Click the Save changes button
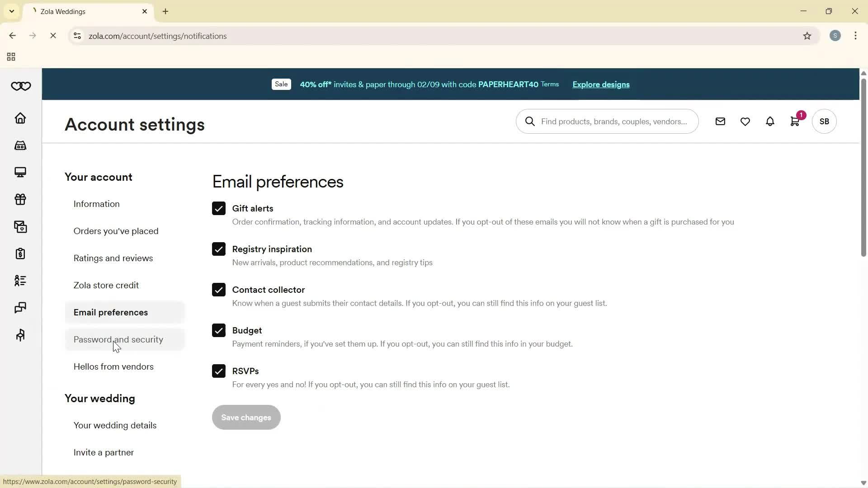Viewport: 868px width, 488px height. (245, 417)
